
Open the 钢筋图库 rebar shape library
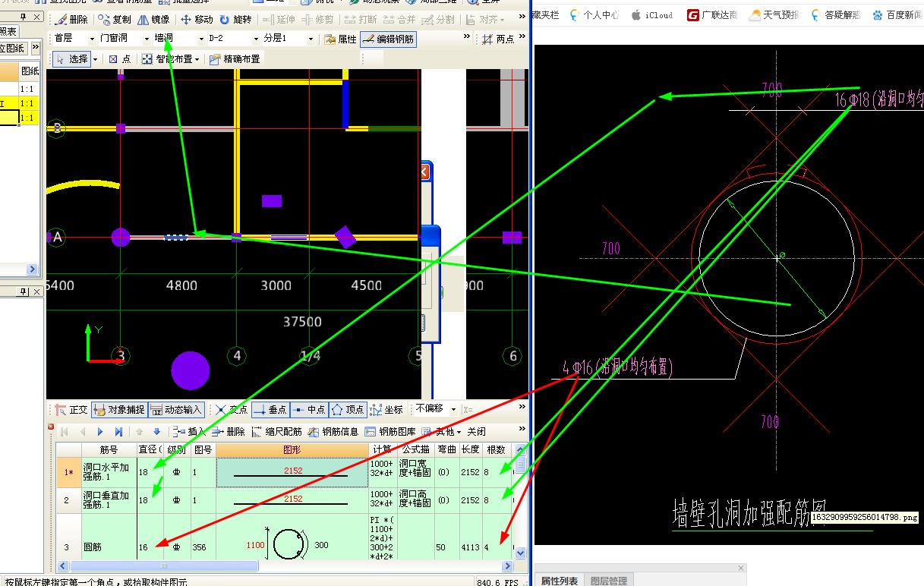pos(390,431)
